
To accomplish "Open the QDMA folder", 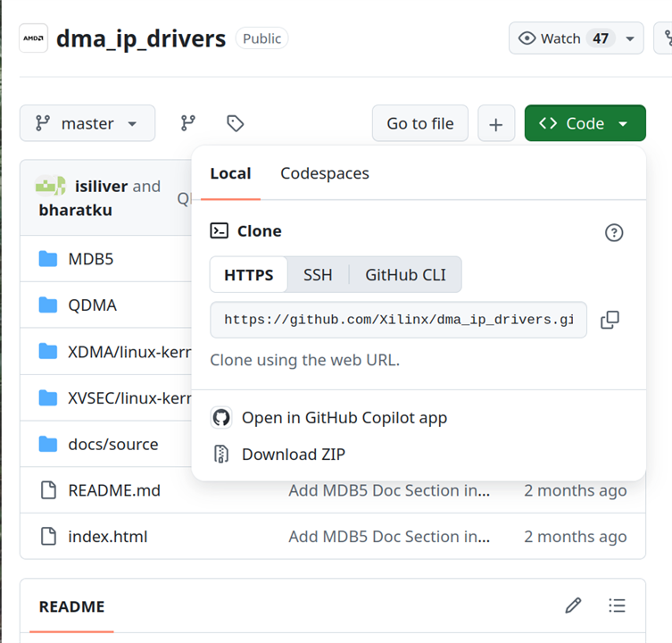I will click(92, 305).
